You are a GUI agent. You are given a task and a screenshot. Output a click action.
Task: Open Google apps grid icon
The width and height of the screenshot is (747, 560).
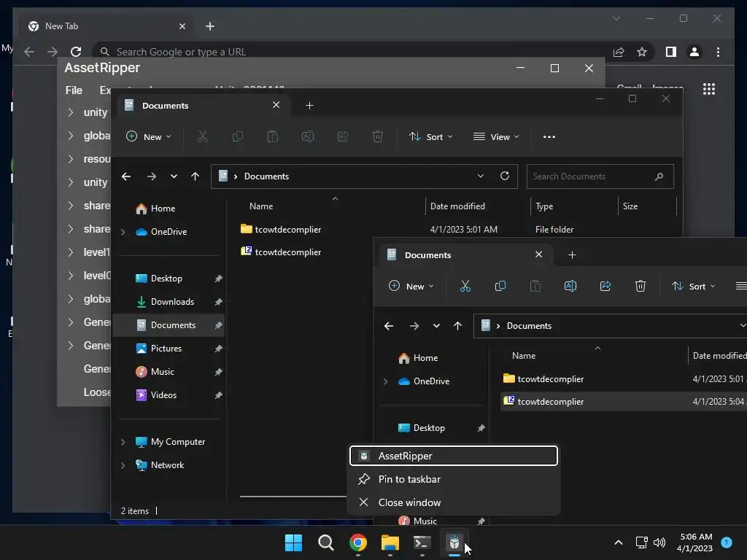click(x=709, y=89)
